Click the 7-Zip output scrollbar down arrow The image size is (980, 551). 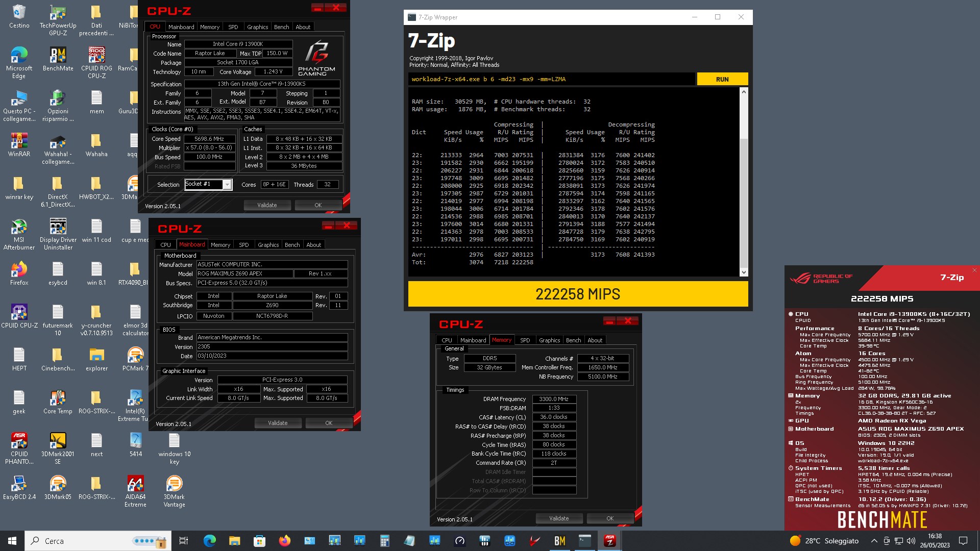[744, 272]
